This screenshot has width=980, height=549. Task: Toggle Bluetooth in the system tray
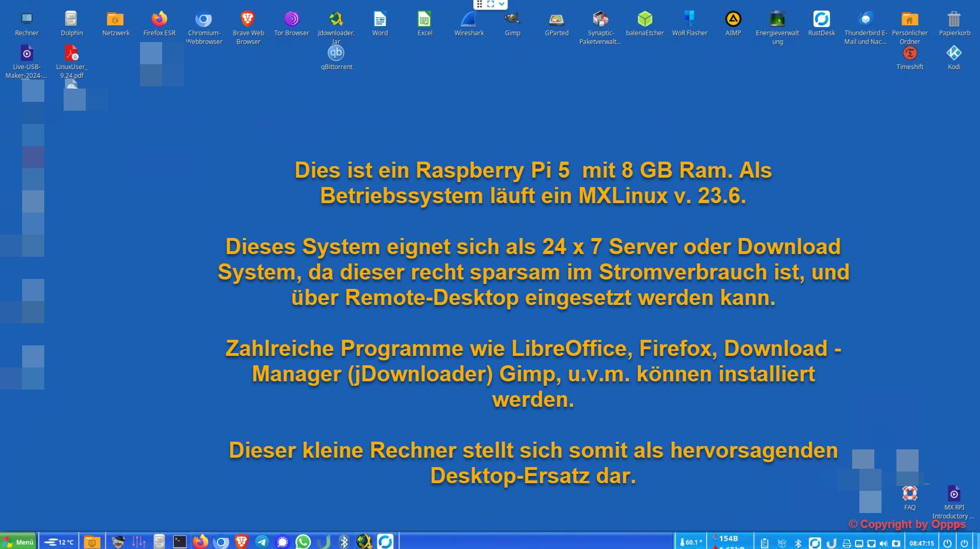tap(798, 543)
